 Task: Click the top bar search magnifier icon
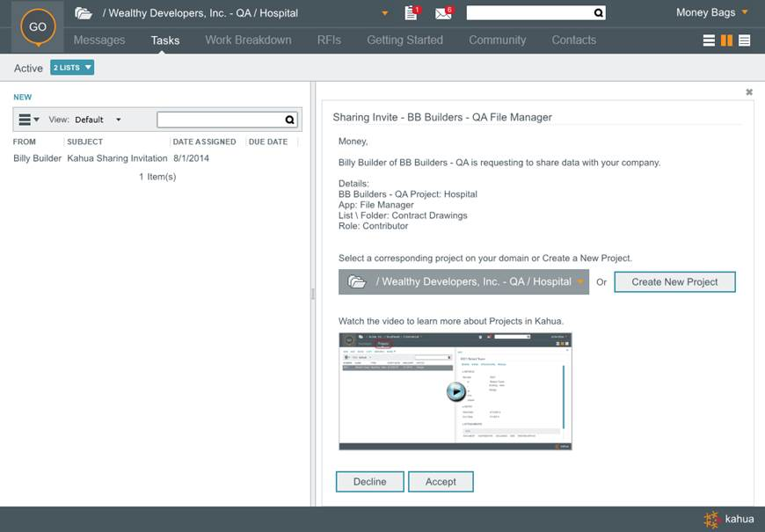(599, 13)
